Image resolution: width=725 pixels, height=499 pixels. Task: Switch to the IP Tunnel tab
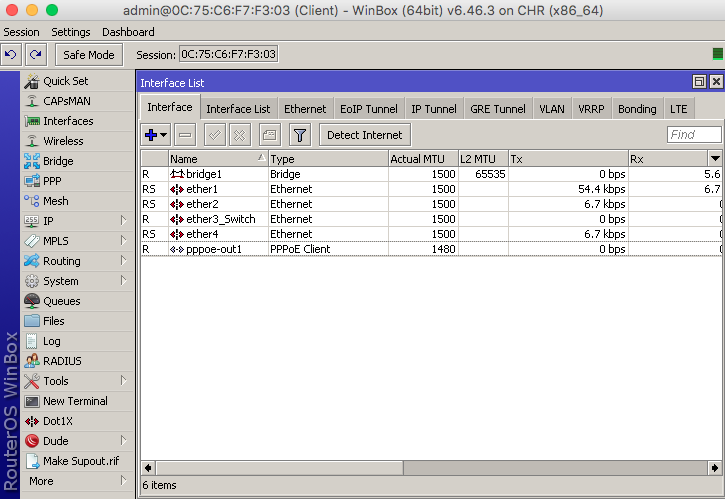tap(434, 109)
